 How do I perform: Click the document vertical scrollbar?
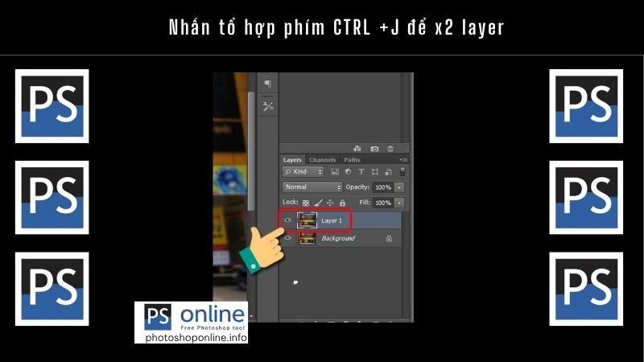coord(251,152)
